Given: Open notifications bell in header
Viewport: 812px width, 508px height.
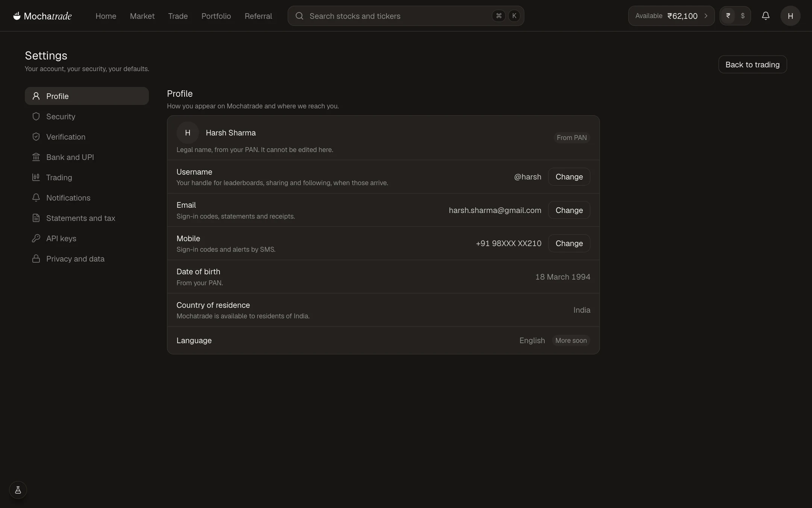Looking at the screenshot, I should click(x=765, y=16).
